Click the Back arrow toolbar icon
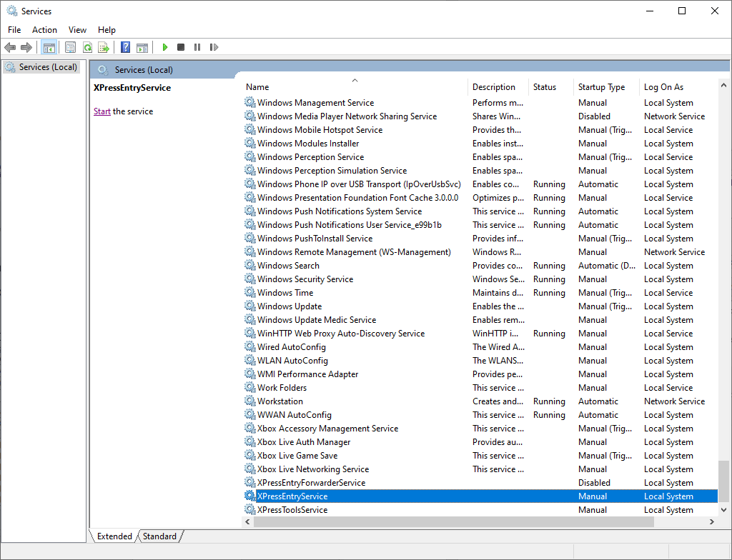The width and height of the screenshot is (732, 560). (x=10, y=47)
